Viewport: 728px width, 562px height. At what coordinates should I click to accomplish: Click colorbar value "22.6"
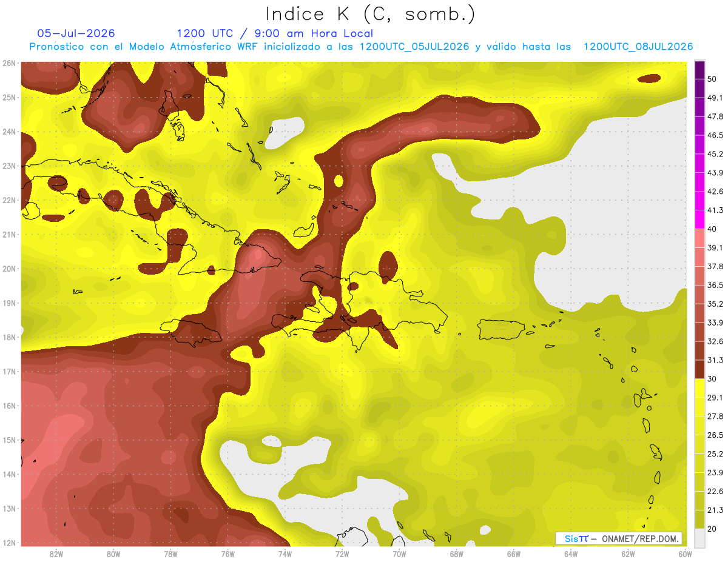tap(715, 492)
